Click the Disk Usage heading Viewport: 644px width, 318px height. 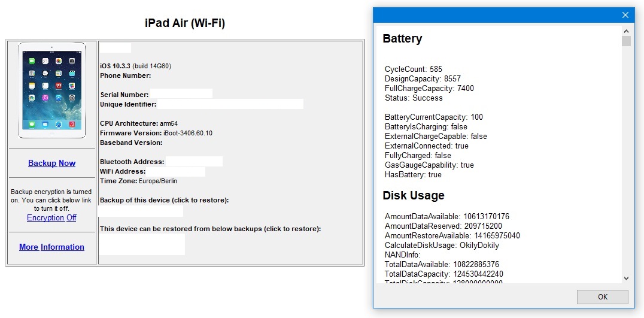pyautogui.click(x=413, y=195)
